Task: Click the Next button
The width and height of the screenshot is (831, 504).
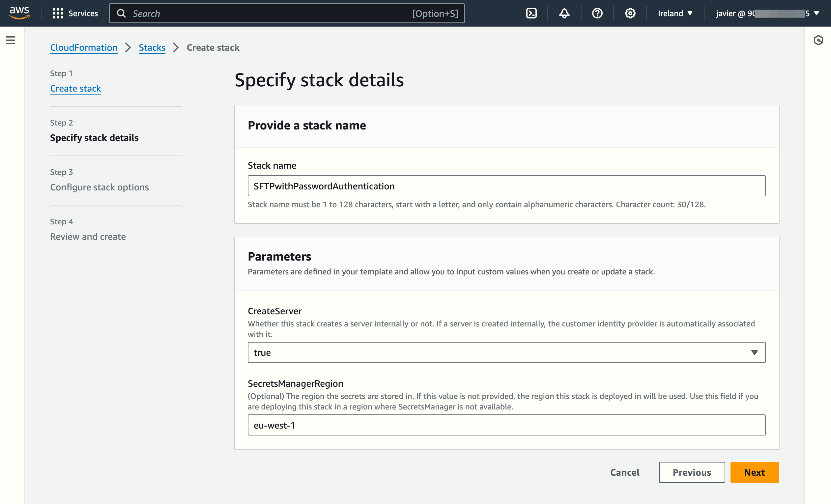Action: (755, 472)
